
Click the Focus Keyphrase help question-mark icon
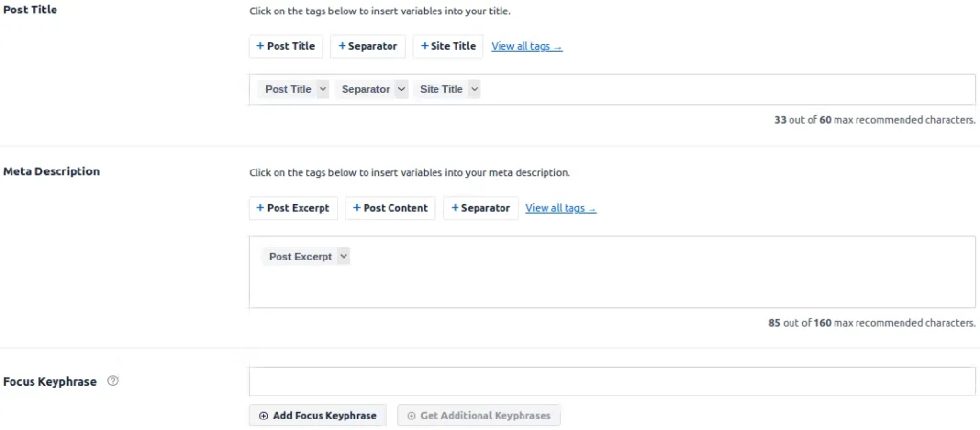coord(113,381)
